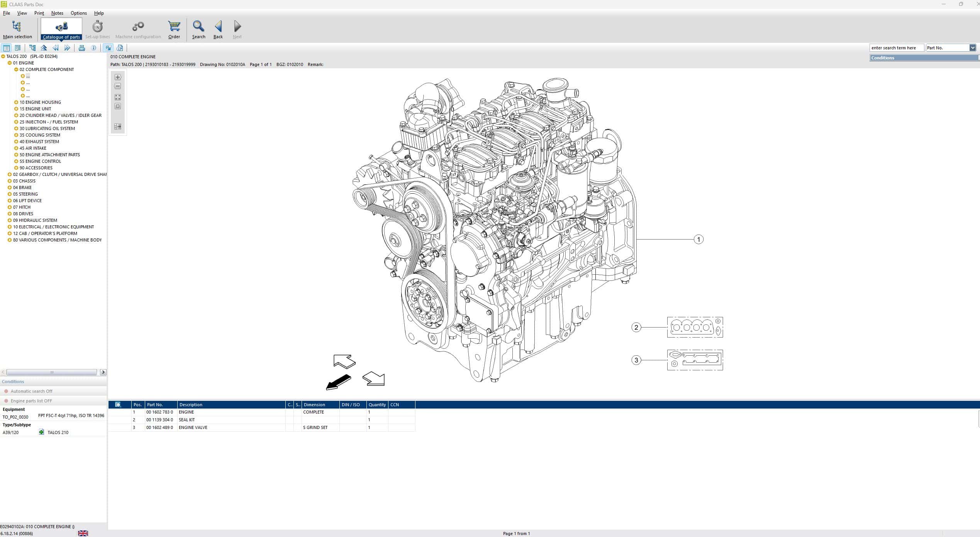Image resolution: width=980 pixels, height=537 pixels.
Task: Expand 35 COOLING SYSTEM node
Action: [x=16, y=135]
